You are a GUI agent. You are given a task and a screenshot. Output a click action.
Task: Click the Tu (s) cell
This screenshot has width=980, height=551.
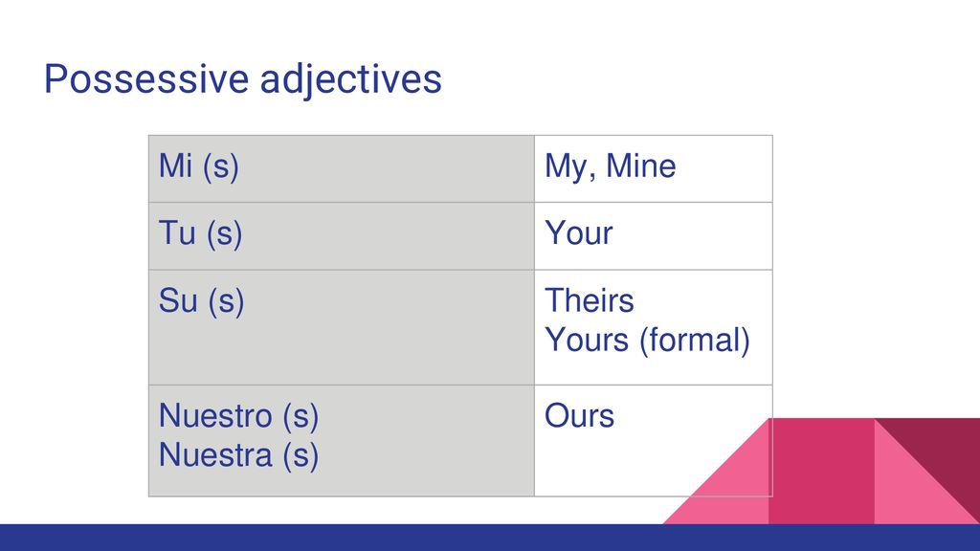[342, 236]
